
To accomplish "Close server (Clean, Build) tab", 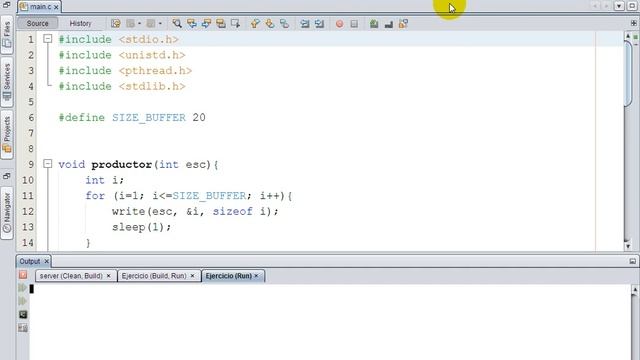I will (109, 276).
